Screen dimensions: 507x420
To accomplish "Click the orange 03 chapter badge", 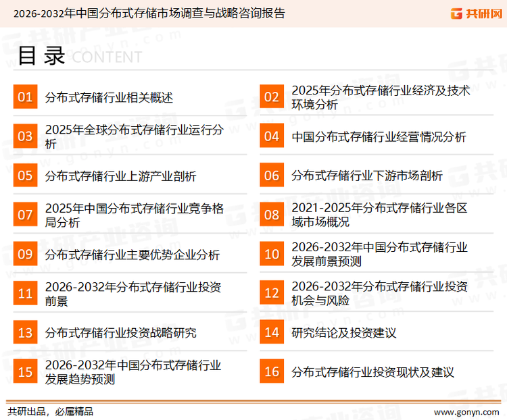I will (25, 136).
